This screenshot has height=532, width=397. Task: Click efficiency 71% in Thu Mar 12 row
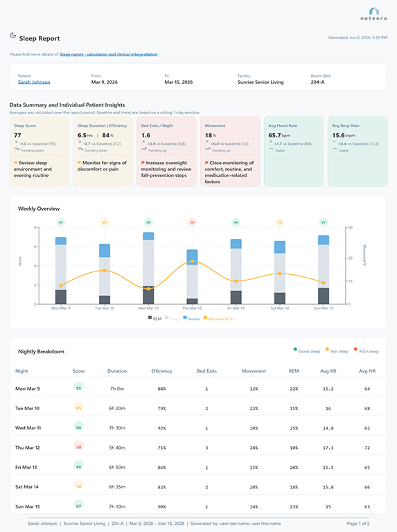(x=162, y=448)
